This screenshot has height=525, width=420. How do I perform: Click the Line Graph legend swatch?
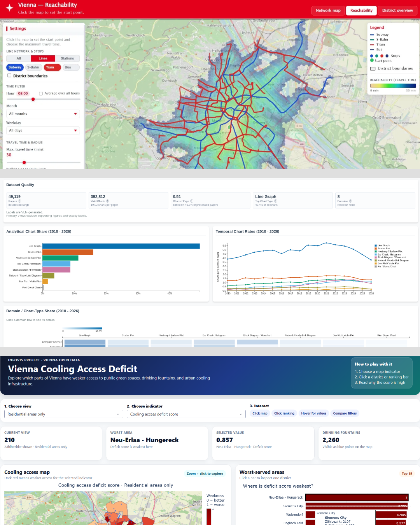pyautogui.click(x=376, y=245)
